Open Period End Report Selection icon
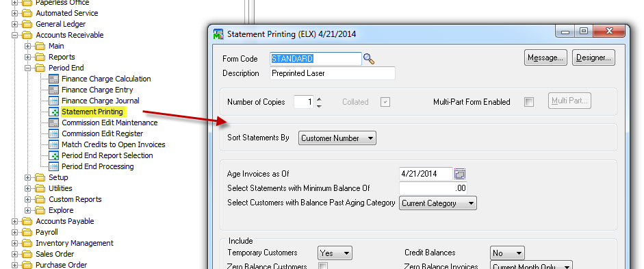 coord(53,155)
